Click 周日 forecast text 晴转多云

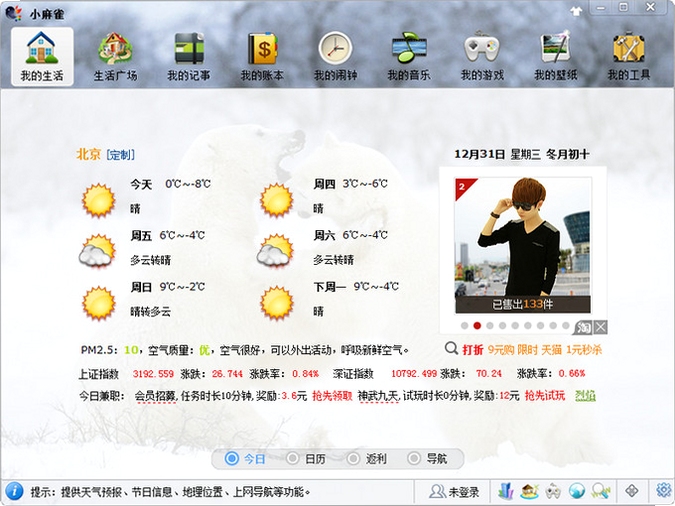pyautogui.click(x=151, y=311)
